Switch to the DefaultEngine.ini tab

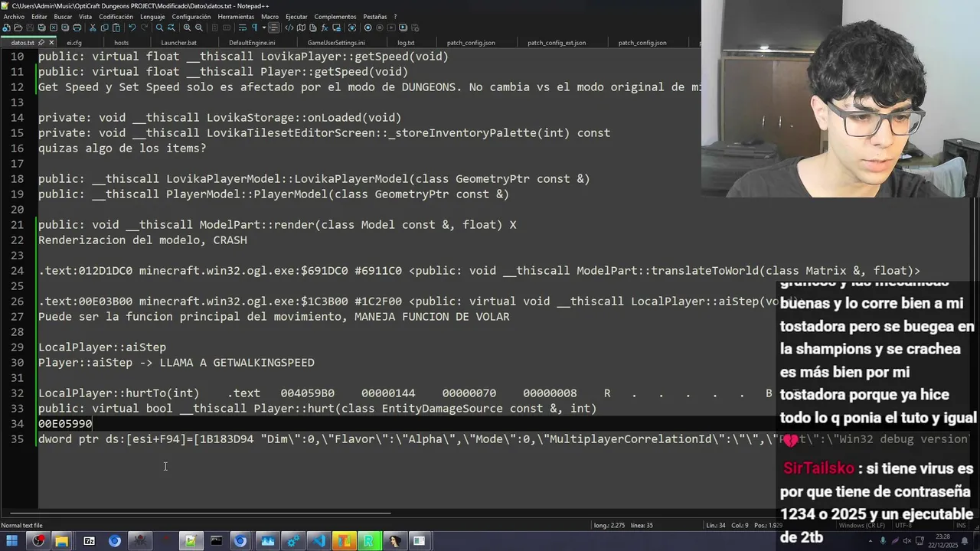(252, 43)
